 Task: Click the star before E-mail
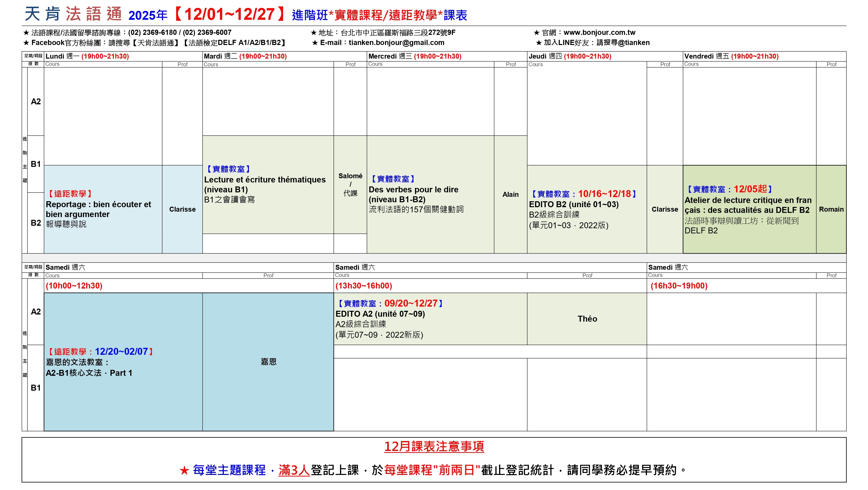[x=315, y=43]
